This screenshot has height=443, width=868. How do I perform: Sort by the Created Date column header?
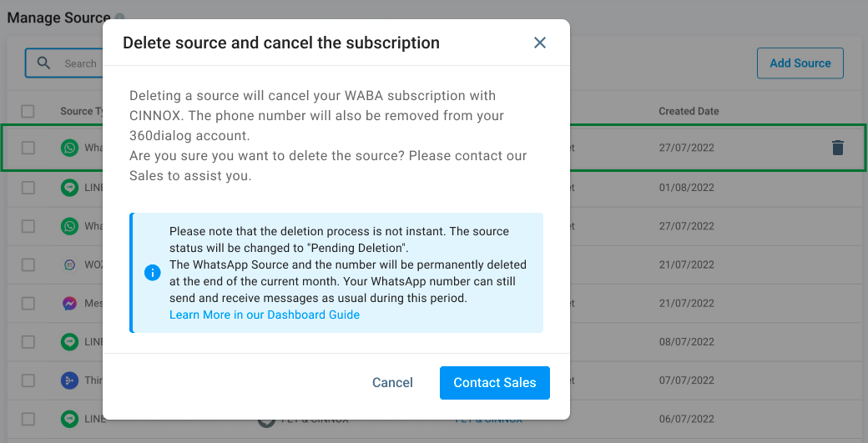pyautogui.click(x=689, y=111)
